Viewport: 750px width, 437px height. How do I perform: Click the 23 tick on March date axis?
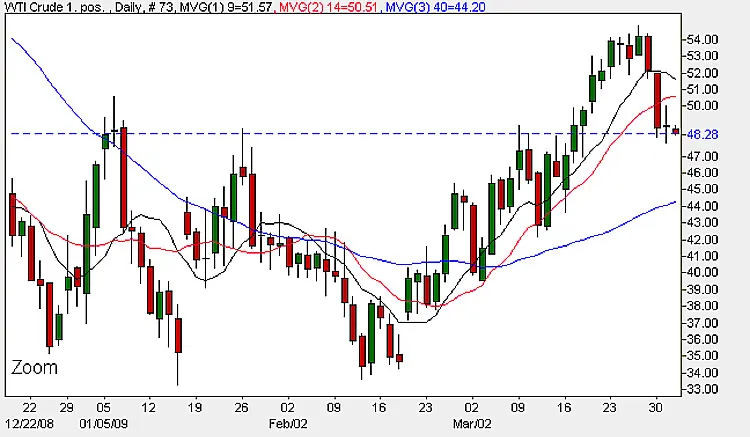click(x=610, y=407)
